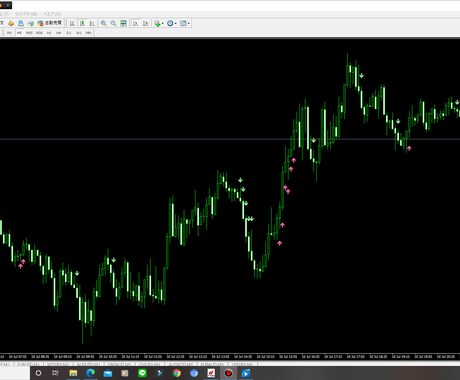
Task: Zoom in on the chart
Action: click(104, 23)
